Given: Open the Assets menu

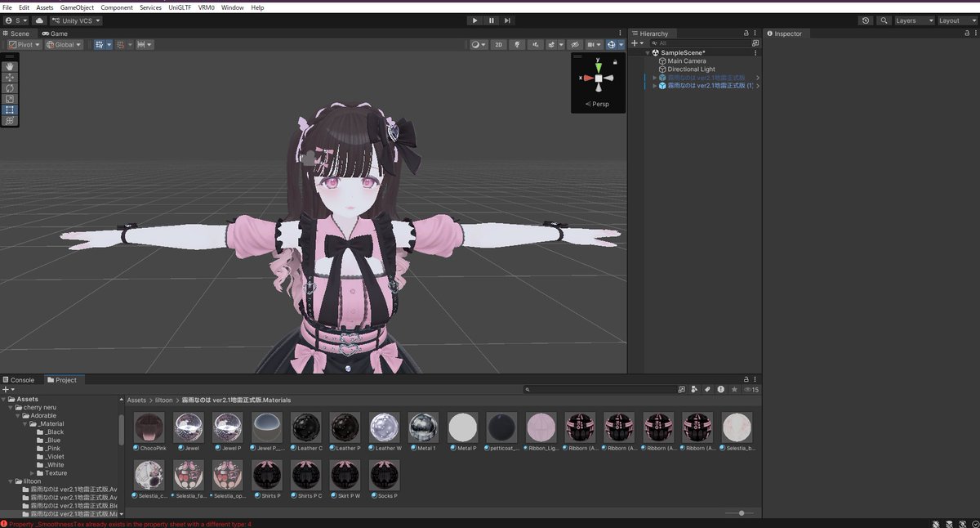Looking at the screenshot, I should tap(45, 7).
